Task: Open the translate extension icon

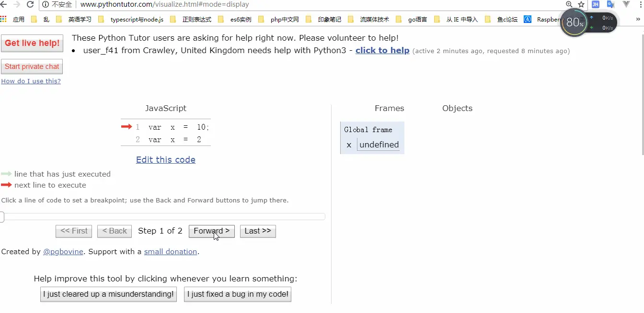Action: (x=611, y=4)
